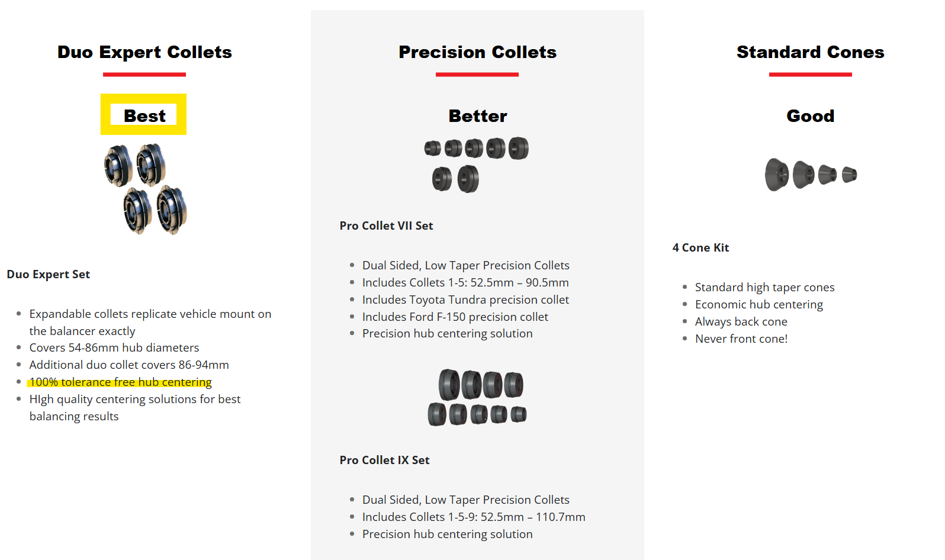Click the Pro Collet IX set image
This screenshot has width=945, height=560.
point(477,397)
